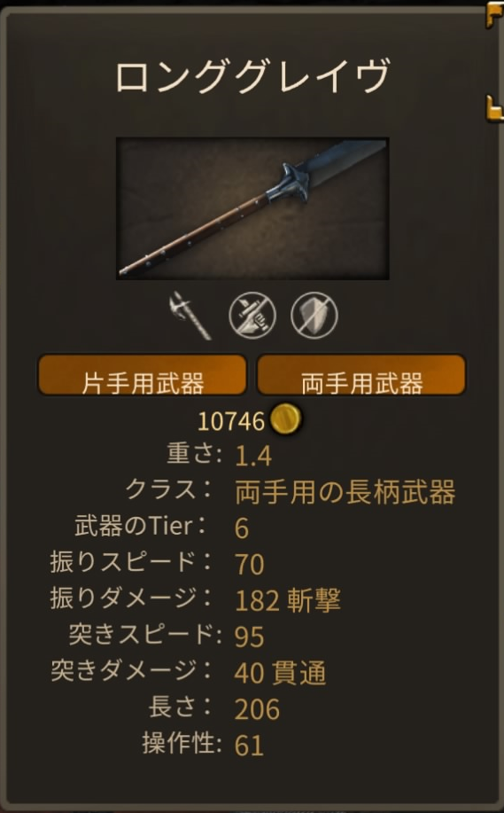Click the lower gold corner bracket icon
Screen dimensions: 504x813
[x=494, y=108]
